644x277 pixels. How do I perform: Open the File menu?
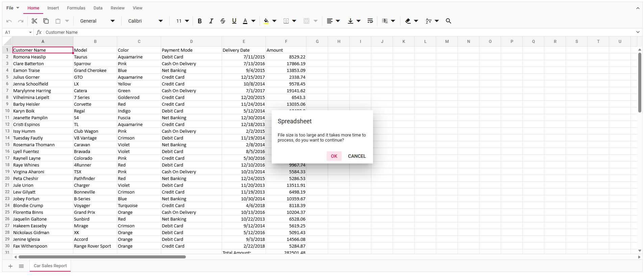click(x=13, y=8)
